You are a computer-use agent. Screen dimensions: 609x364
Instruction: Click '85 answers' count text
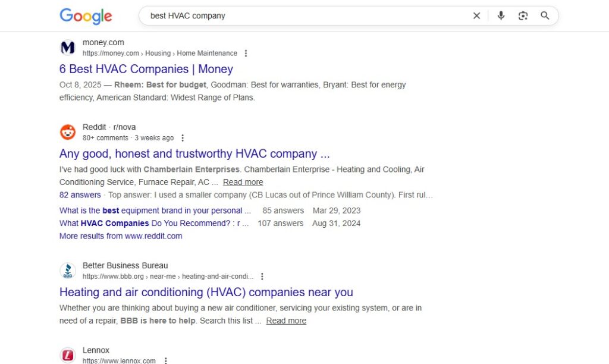(x=283, y=211)
